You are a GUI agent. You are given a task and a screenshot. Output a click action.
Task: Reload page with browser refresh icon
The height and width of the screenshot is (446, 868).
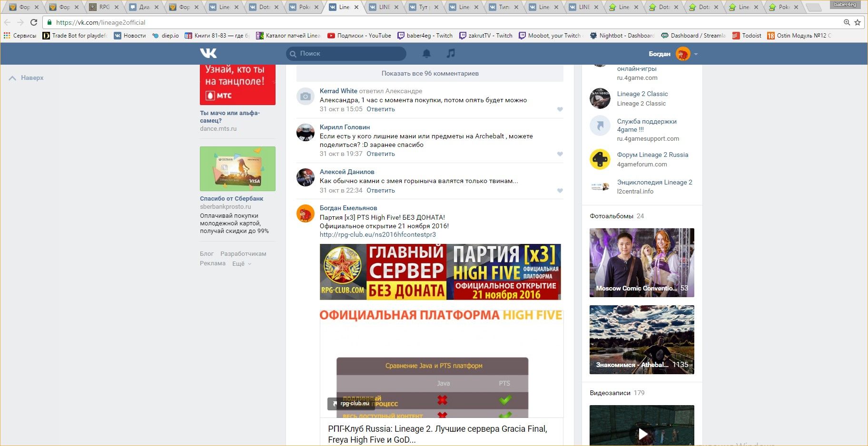pyautogui.click(x=34, y=22)
